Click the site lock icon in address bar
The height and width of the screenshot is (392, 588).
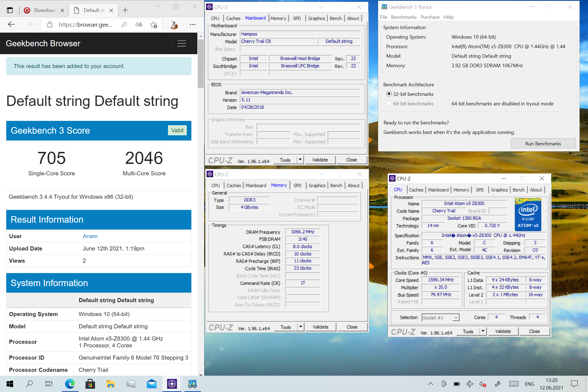tap(50, 25)
